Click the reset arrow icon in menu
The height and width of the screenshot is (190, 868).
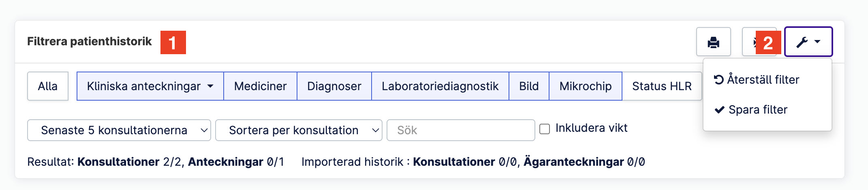(719, 80)
